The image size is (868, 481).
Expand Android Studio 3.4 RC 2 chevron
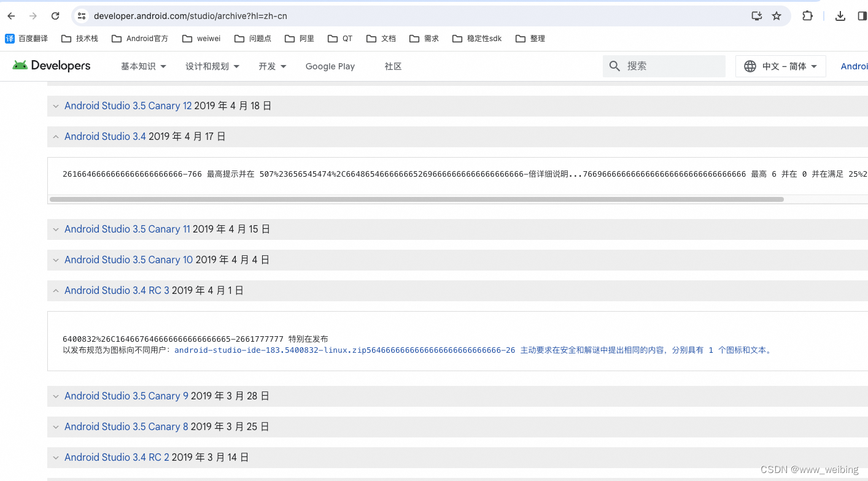tap(56, 458)
